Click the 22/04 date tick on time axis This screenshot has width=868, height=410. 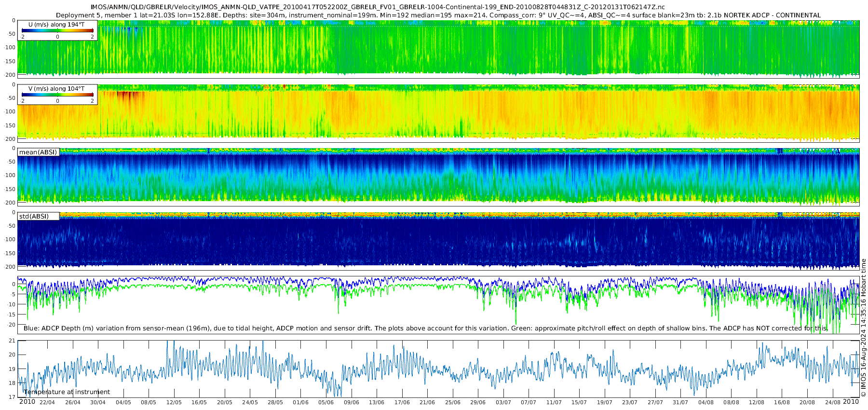tap(47, 402)
